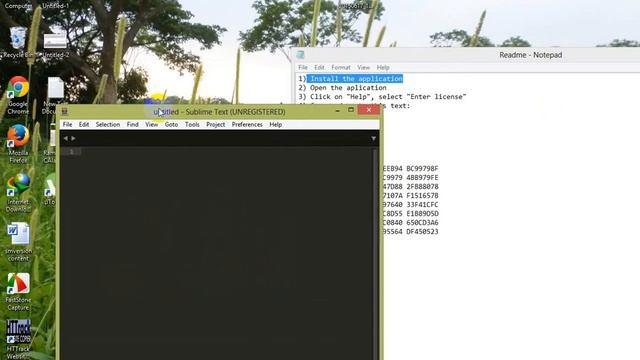Open Sublime Text Help menu
Viewport: 640px width, 360px height.
click(x=276, y=124)
